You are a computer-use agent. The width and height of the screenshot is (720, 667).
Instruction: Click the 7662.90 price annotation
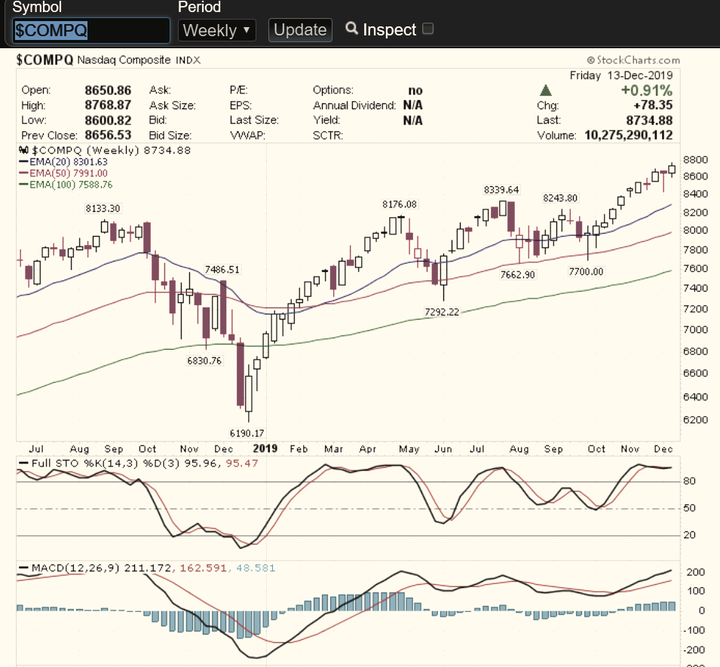pyautogui.click(x=518, y=275)
